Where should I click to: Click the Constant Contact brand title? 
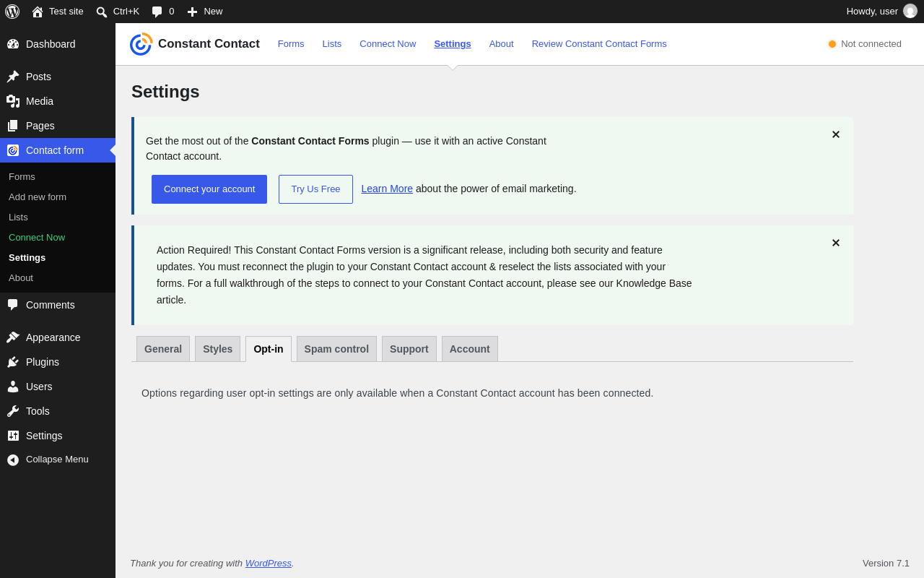209,44
